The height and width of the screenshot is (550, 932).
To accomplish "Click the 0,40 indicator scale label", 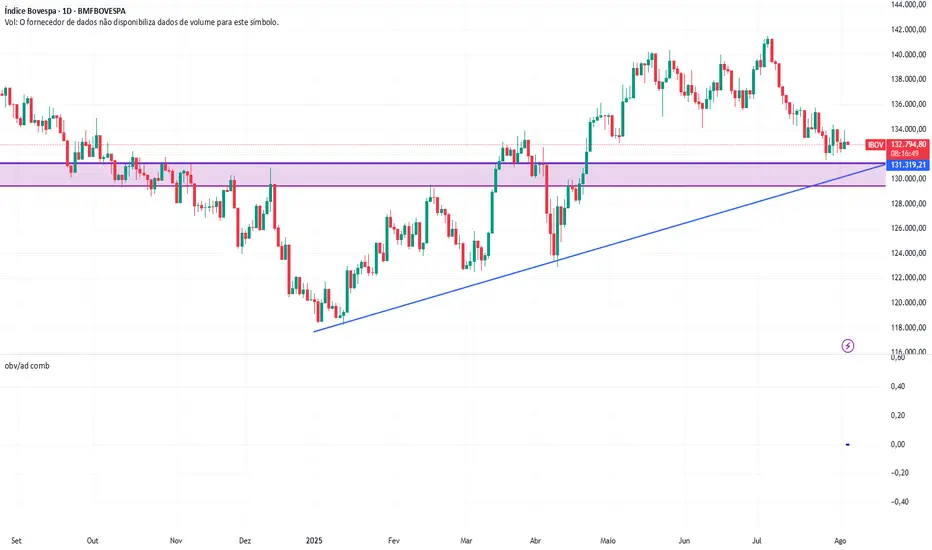I will 898,387.
